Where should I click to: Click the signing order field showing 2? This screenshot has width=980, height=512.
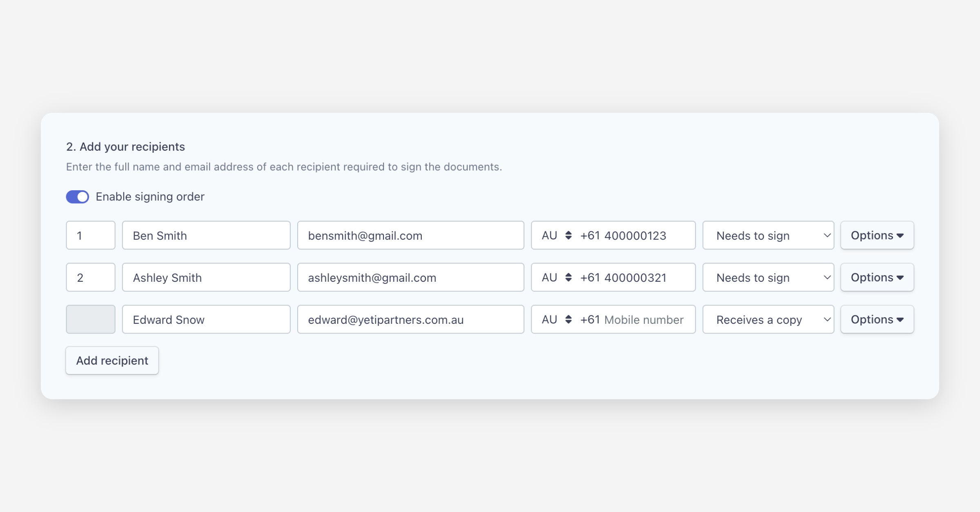(91, 278)
